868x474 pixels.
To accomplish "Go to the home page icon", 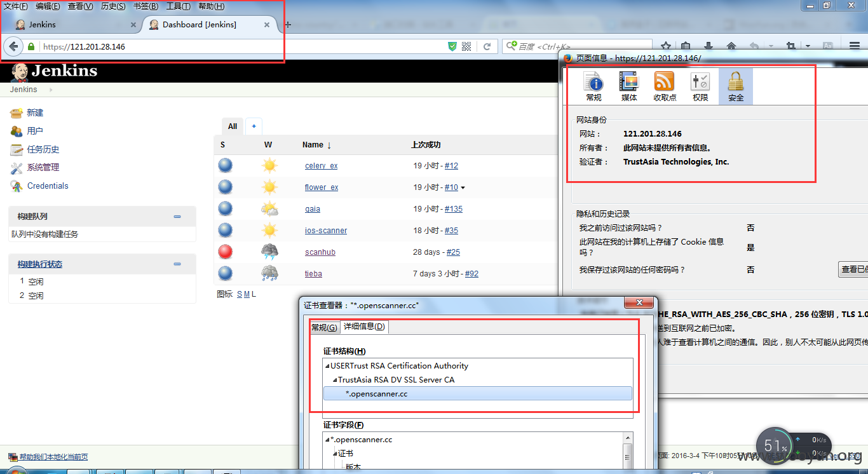I will [731, 46].
